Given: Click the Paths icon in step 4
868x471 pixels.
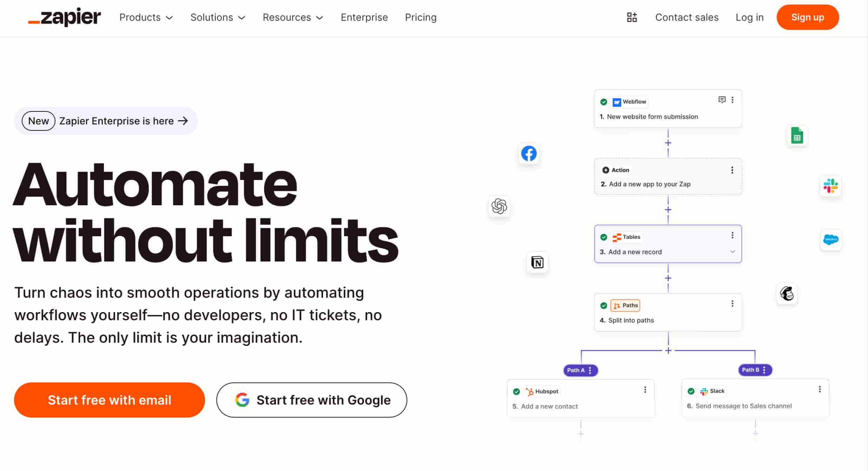Looking at the screenshot, I should click(617, 305).
